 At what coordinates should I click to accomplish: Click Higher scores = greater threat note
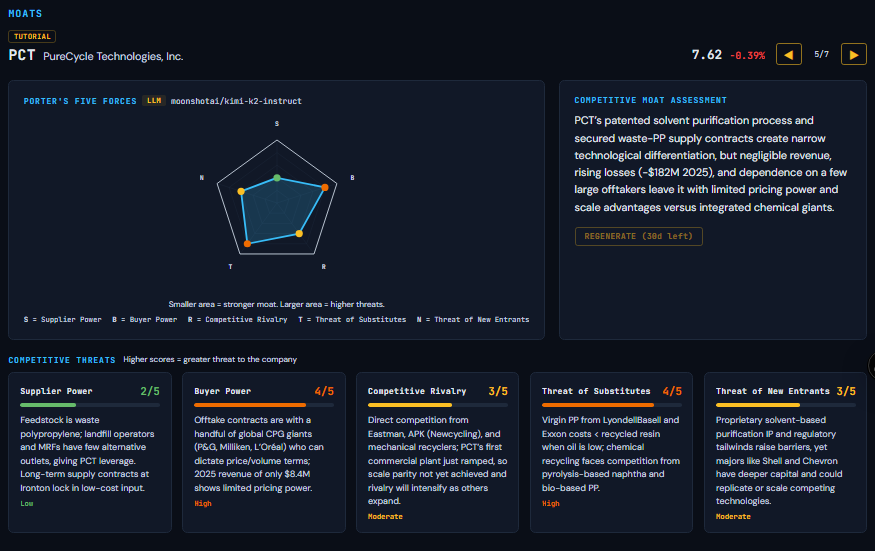pyautogui.click(x=210, y=360)
